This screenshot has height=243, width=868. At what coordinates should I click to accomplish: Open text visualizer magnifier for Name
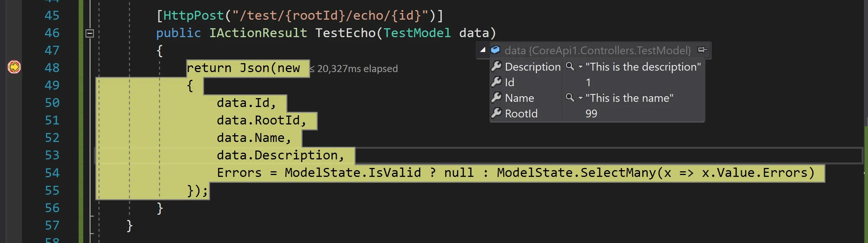point(570,98)
